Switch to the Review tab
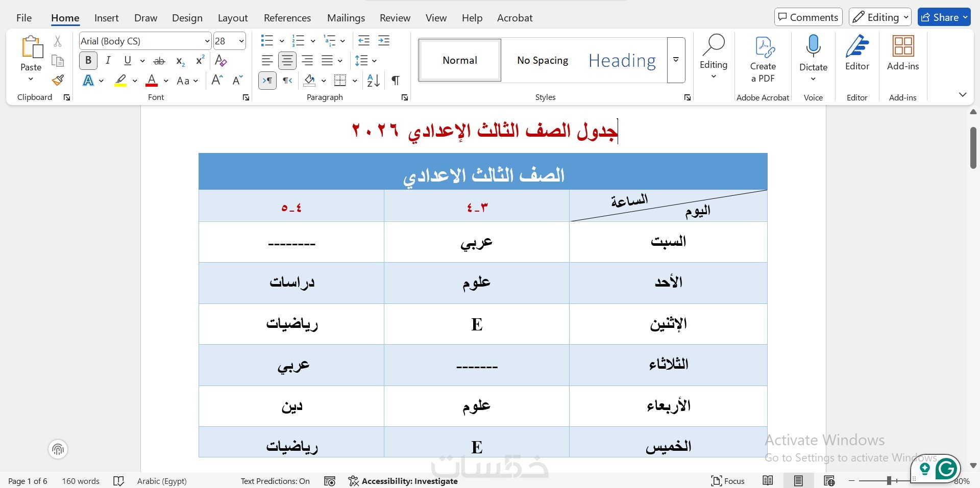980x488 pixels. coord(395,18)
